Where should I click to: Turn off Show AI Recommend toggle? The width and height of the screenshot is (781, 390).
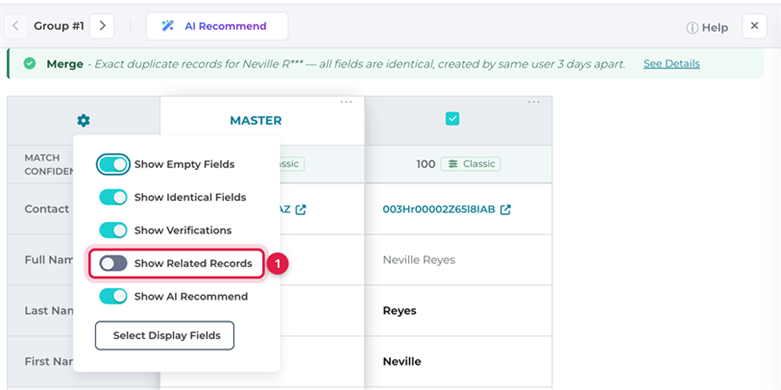point(113,296)
